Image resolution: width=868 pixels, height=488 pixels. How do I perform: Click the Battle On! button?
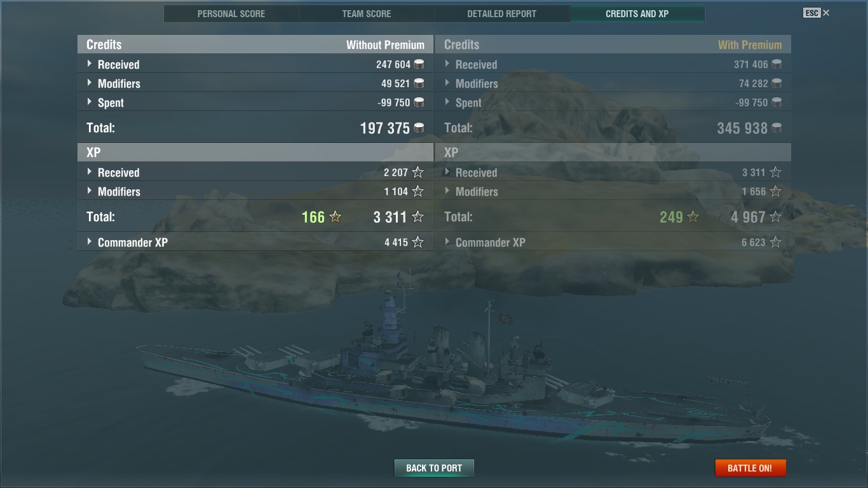(750, 468)
